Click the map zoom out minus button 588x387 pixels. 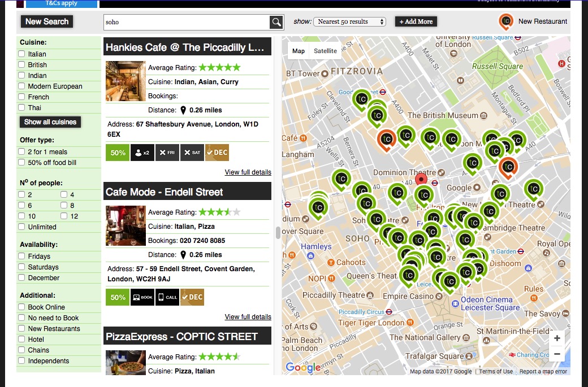[x=557, y=354]
